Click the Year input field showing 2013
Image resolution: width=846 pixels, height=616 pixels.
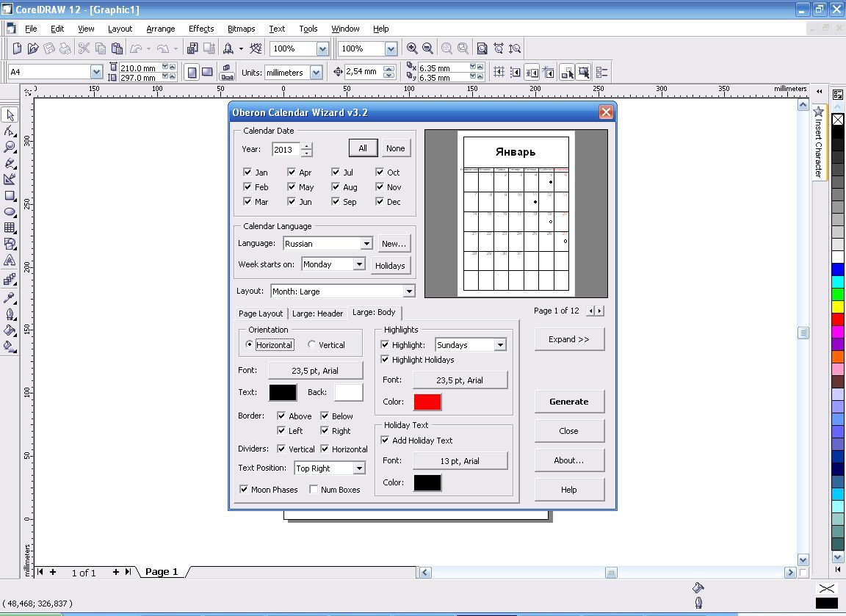coord(286,150)
